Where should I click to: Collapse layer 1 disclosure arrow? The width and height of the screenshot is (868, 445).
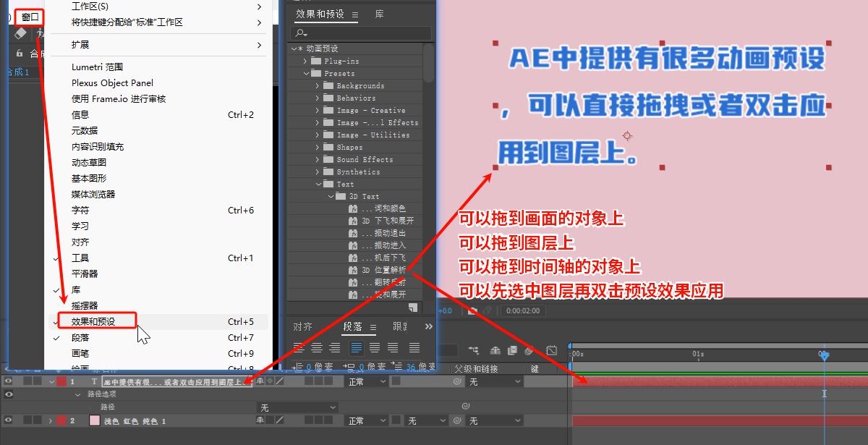(51, 381)
